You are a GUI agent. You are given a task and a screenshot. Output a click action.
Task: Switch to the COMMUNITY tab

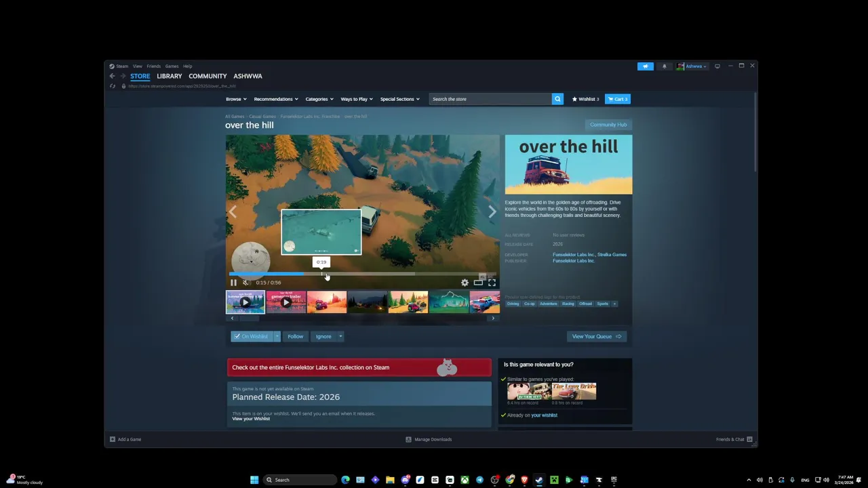pyautogui.click(x=208, y=76)
